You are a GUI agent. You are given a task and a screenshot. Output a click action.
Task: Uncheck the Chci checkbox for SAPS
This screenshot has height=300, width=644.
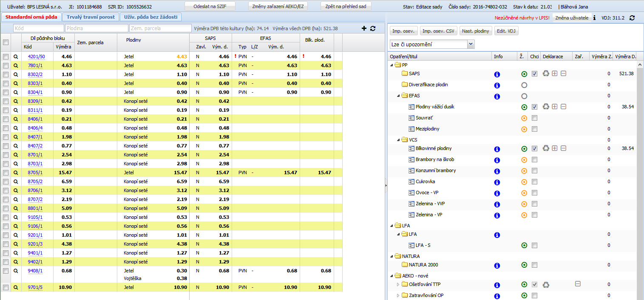534,74
